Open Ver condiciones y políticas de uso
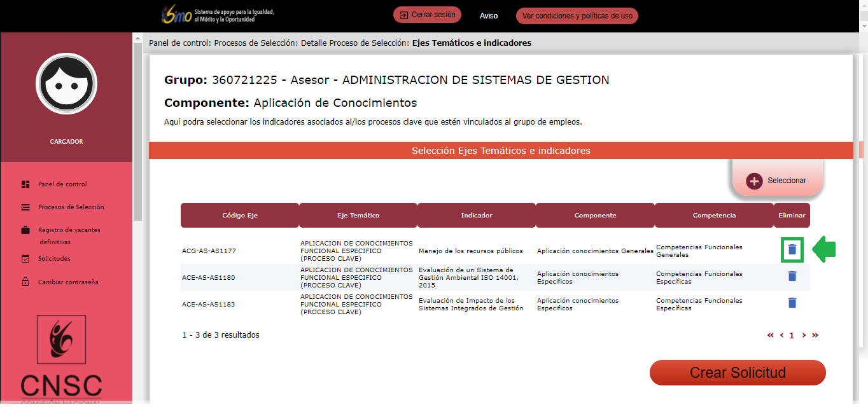 [x=577, y=16]
